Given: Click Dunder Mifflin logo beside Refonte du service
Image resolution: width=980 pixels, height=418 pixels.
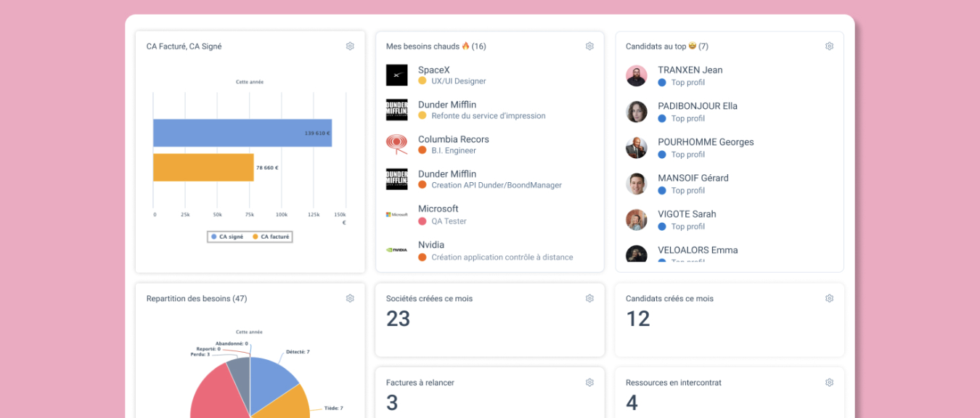Looking at the screenshot, I should pyautogui.click(x=396, y=110).
